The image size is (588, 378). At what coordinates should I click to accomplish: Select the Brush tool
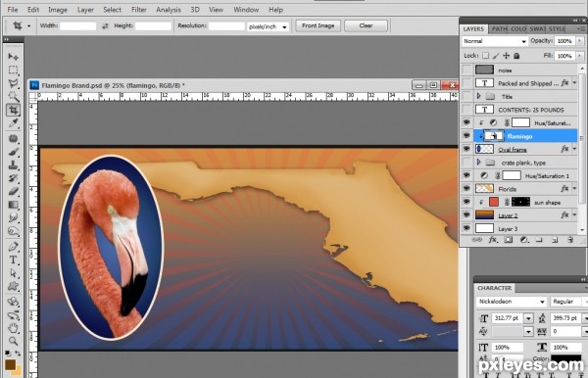pyautogui.click(x=13, y=152)
